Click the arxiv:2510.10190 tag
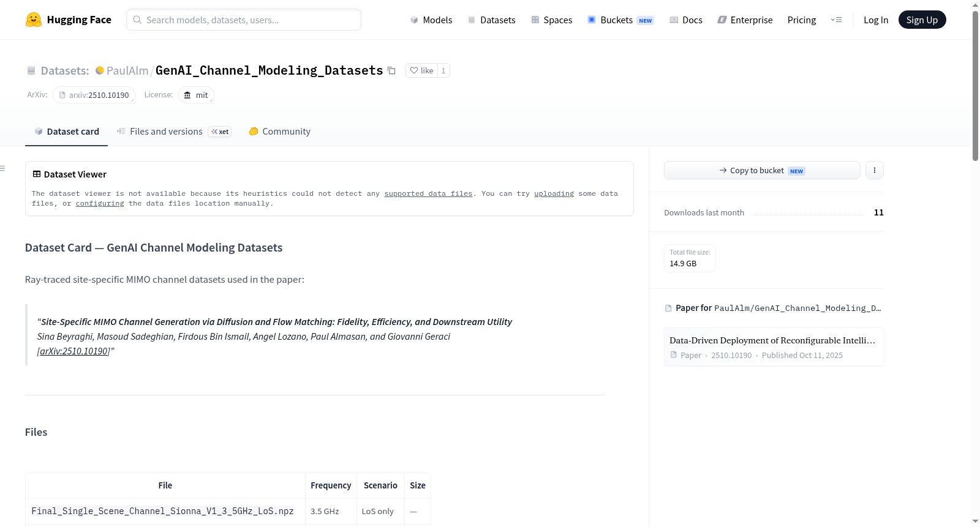The width and height of the screenshot is (980, 527). (x=94, y=95)
